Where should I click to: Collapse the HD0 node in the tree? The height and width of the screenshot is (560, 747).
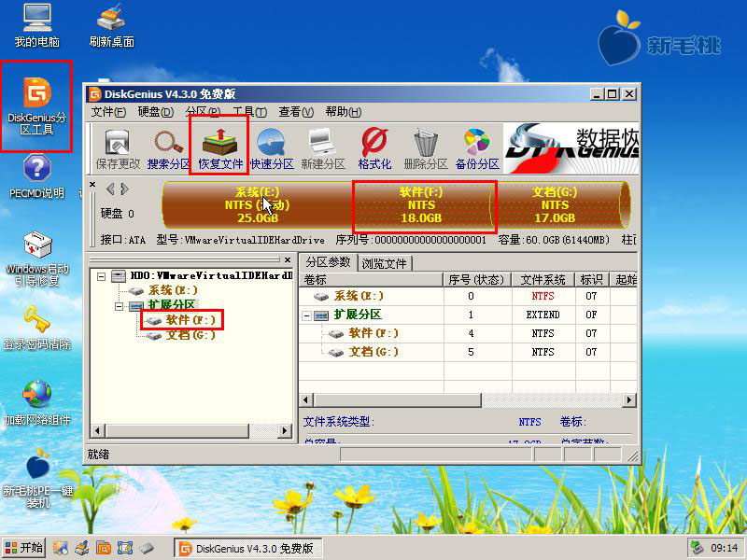tap(101, 276)
